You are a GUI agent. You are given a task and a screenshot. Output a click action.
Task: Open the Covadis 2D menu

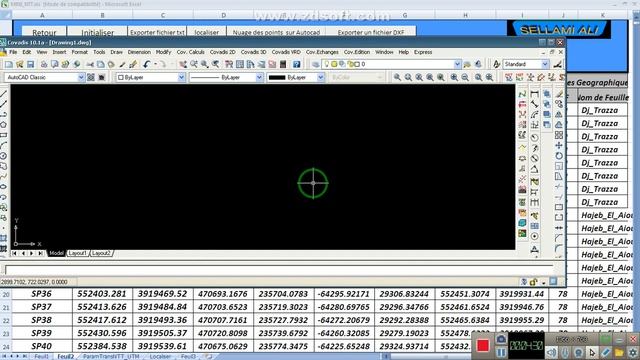pyautogui.click(x=222, y=52)
